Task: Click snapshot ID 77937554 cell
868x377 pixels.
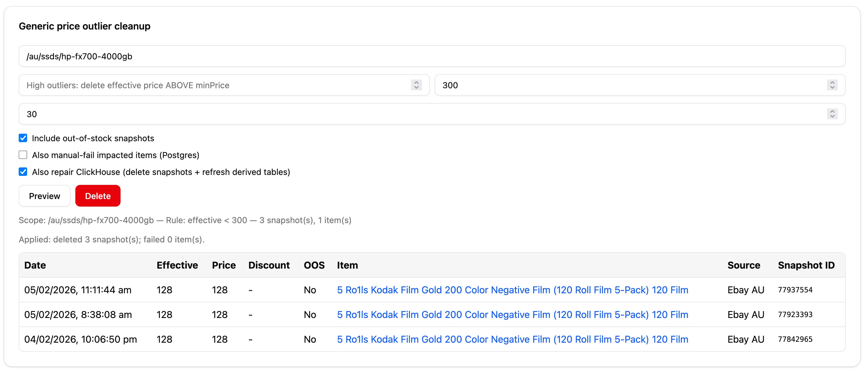Action: (x=795, y=290)
